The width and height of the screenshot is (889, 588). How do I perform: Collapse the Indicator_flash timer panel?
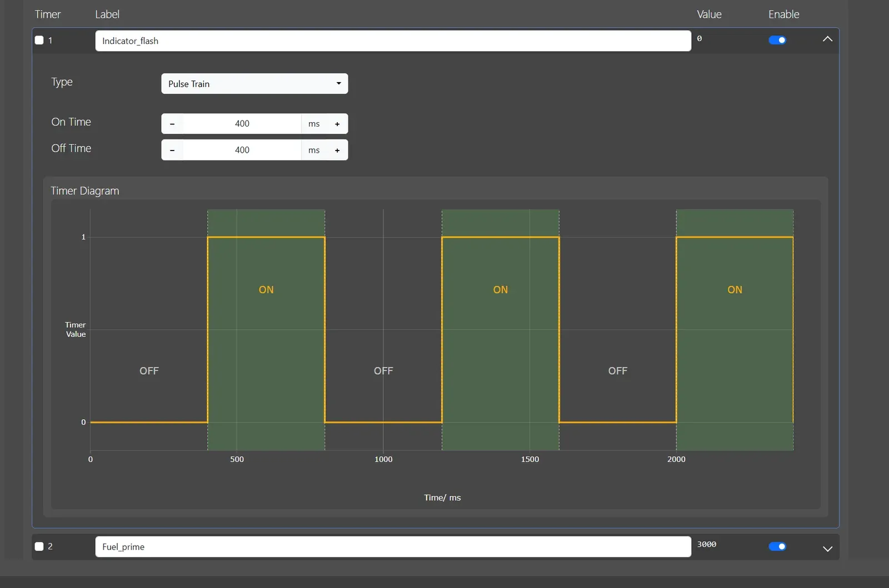(827, 39)
